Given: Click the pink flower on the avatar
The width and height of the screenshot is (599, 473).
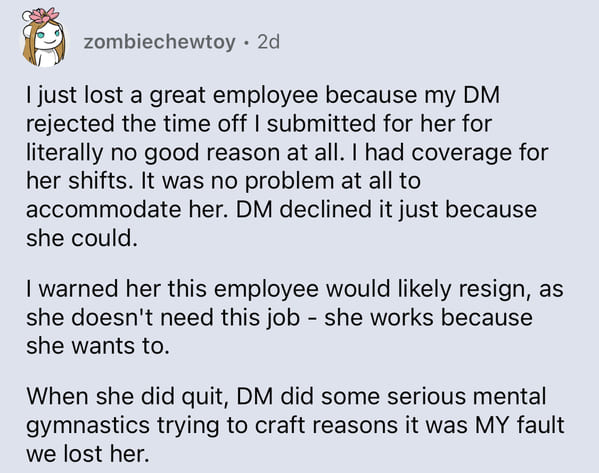Looking at the screenshot, I should (44, 15).
